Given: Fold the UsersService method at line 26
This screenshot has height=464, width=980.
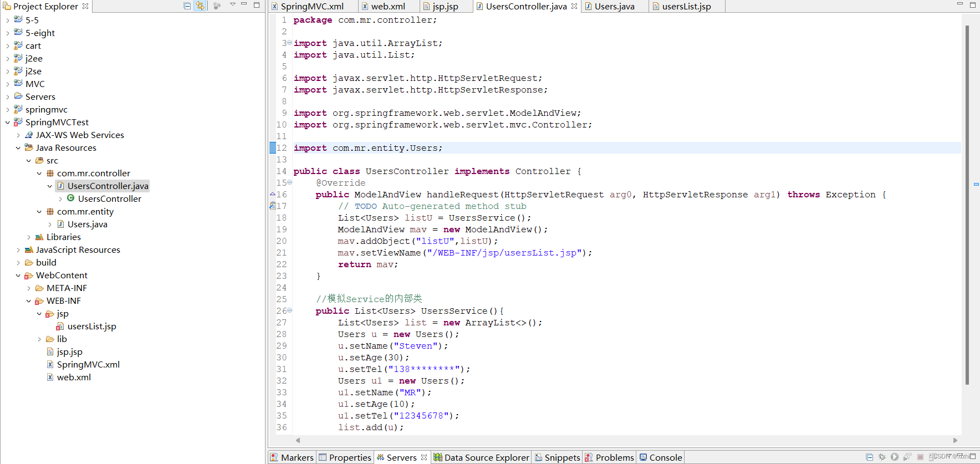Looking at the screenshot, I should point(289,310).
